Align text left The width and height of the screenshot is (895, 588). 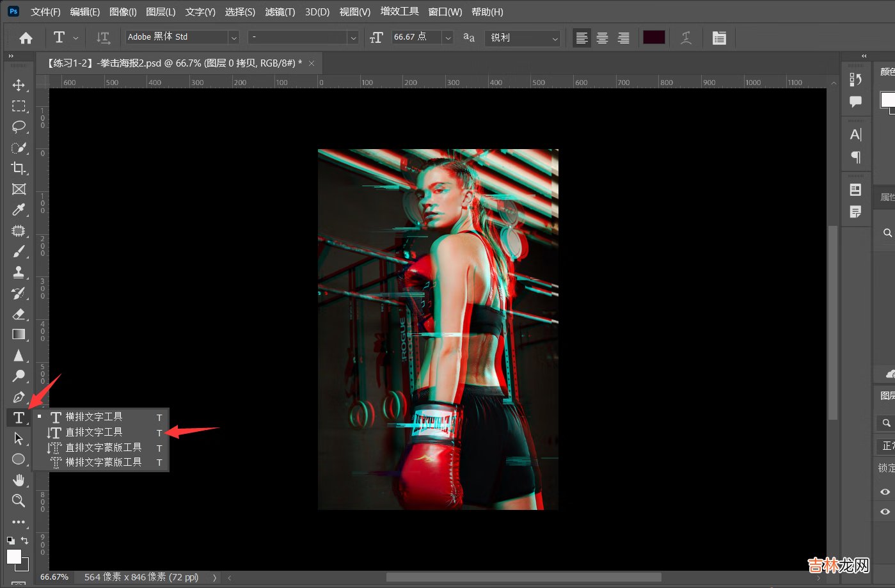[x=582, y=38]
